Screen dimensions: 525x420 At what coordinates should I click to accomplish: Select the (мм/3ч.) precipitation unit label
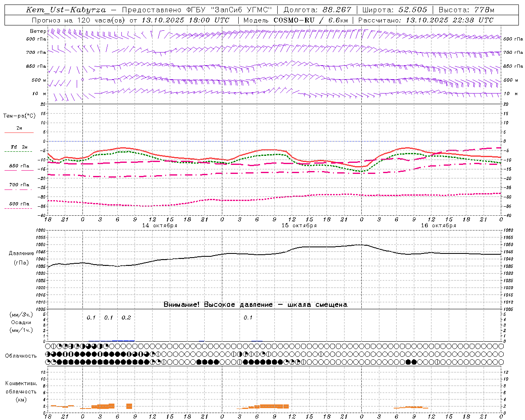(21, 315)
